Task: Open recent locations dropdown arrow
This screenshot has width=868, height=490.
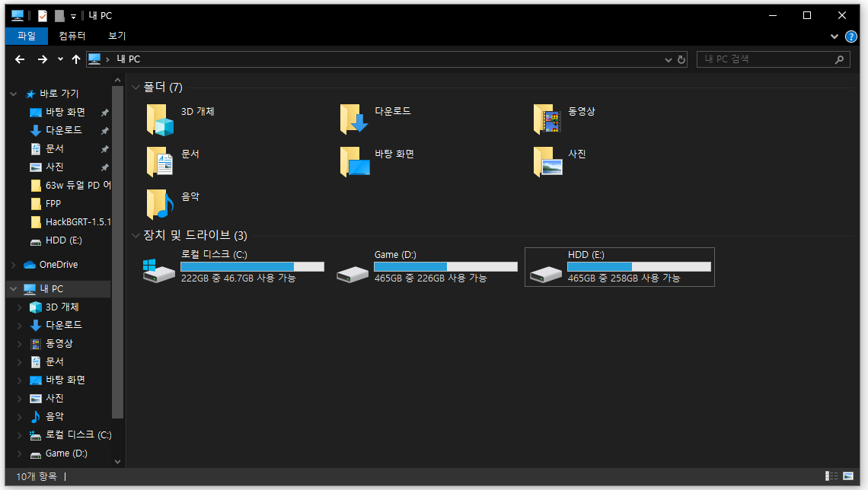Action: tap(60, 59)
